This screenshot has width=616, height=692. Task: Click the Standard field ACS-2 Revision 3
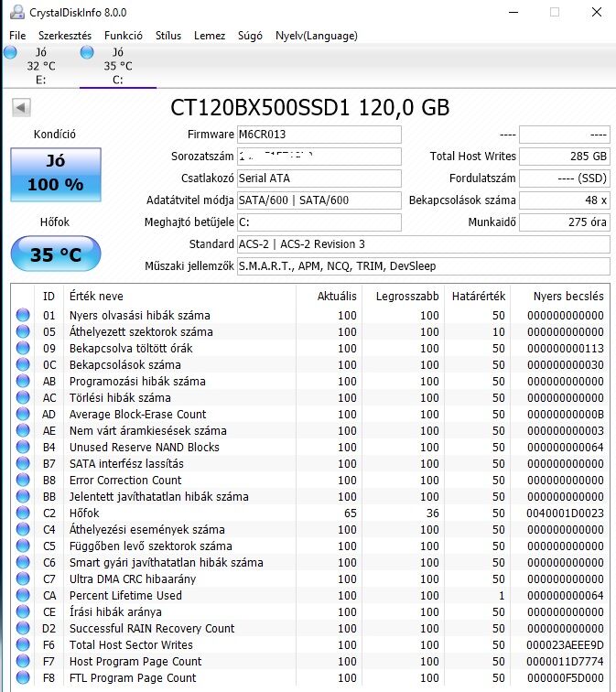click(x=424, y=244)
